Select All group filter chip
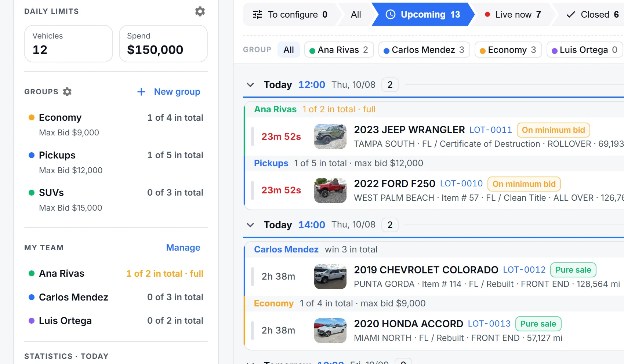624x364 pixels. [289, 50]
